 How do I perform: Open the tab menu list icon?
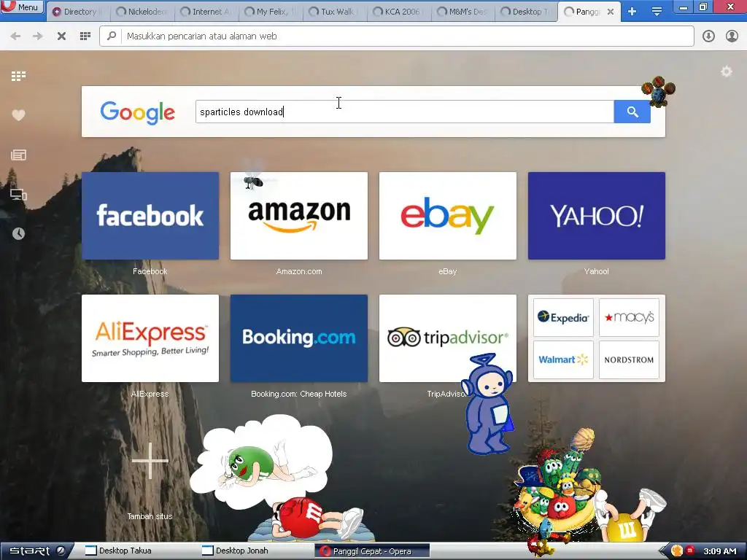(x=657, y=12)
